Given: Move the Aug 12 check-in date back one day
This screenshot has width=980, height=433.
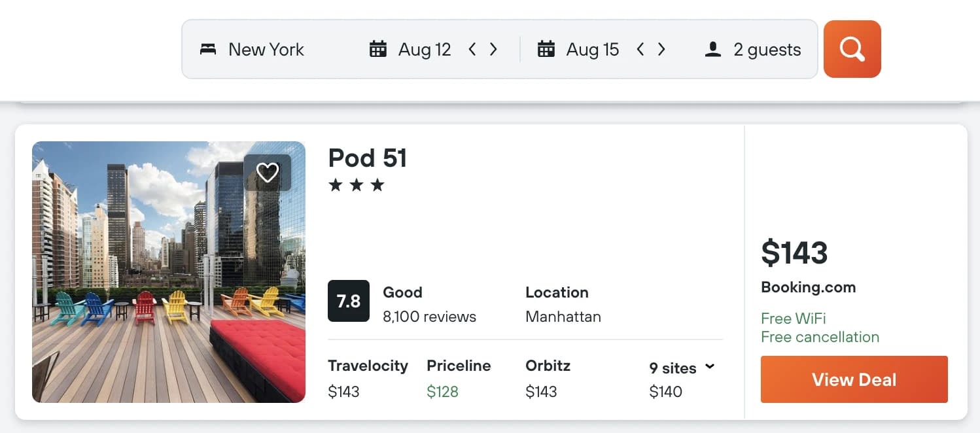Looking at the screenshot, I should coord(472,49).
